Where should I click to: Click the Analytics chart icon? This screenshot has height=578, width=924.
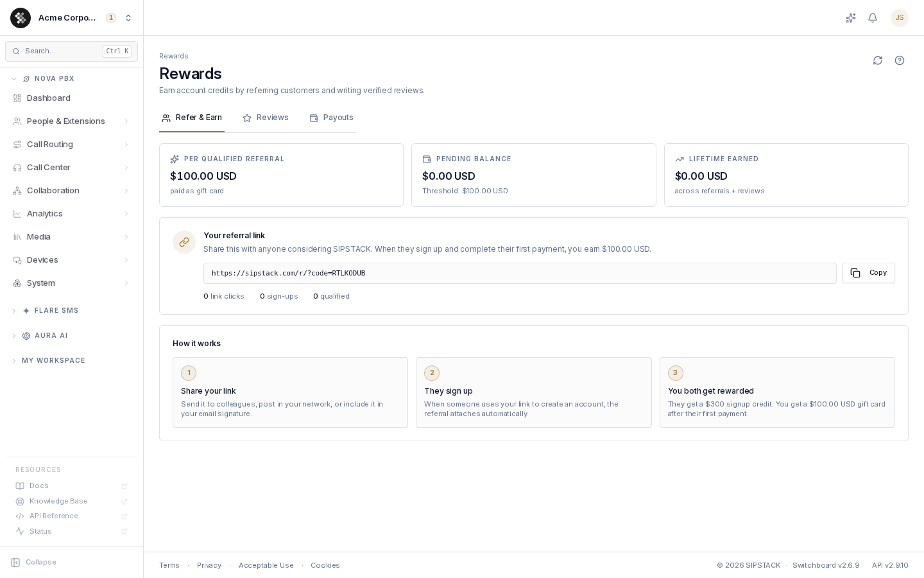[x=17, y=214]
